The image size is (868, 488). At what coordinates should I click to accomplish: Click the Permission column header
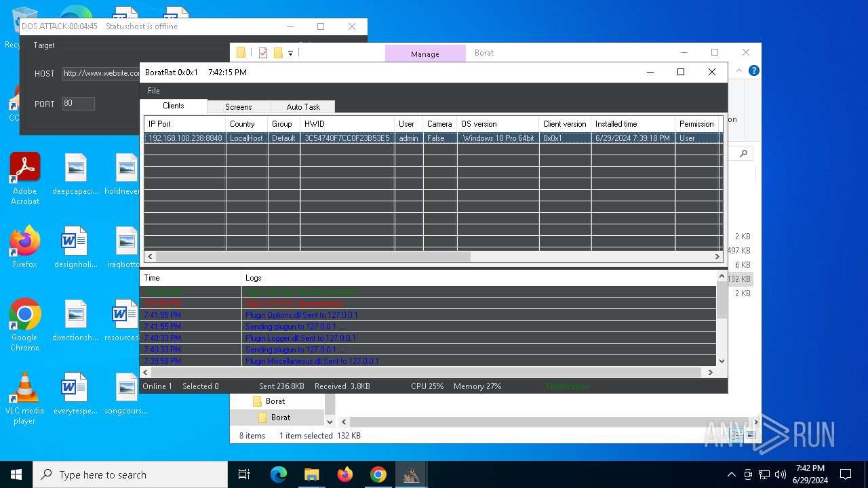point(698,124)
